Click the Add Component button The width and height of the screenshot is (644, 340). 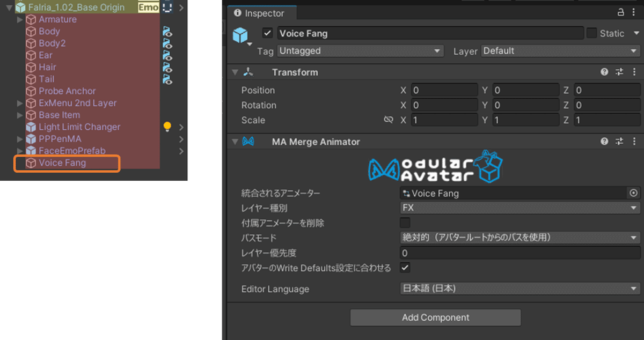435,317
